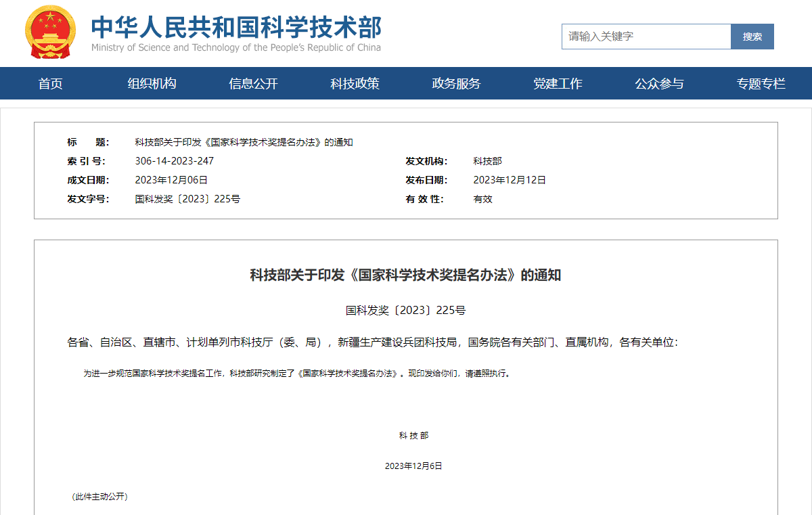Open the 公众参与 navigation item
Viewport: 812px width, 515px height.
(x=660, y=83)
